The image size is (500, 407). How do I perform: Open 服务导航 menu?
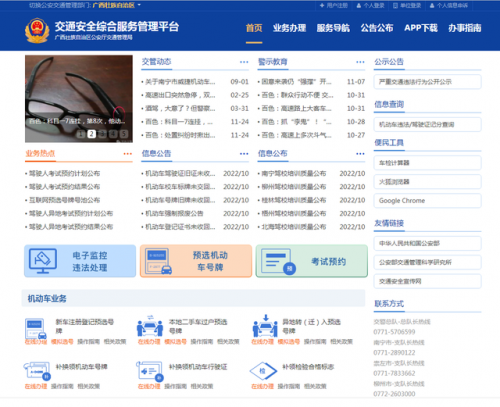pos(333,28)
